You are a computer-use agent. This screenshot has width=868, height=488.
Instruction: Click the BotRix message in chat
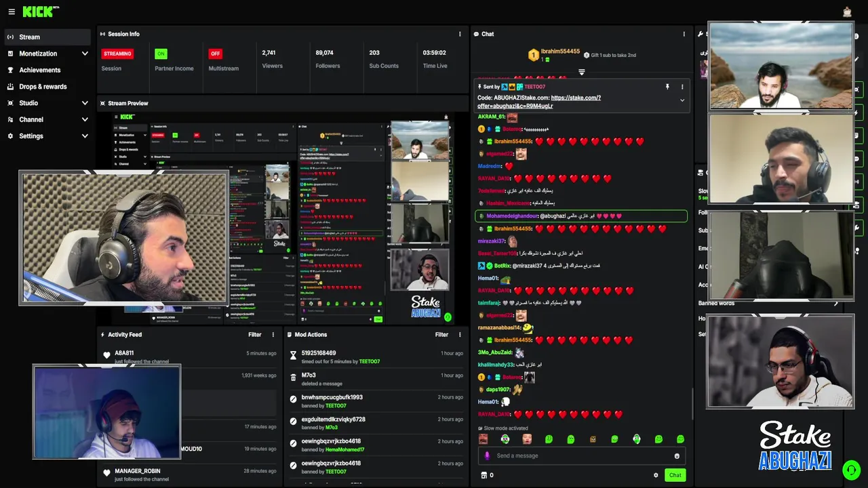point(539,266)
